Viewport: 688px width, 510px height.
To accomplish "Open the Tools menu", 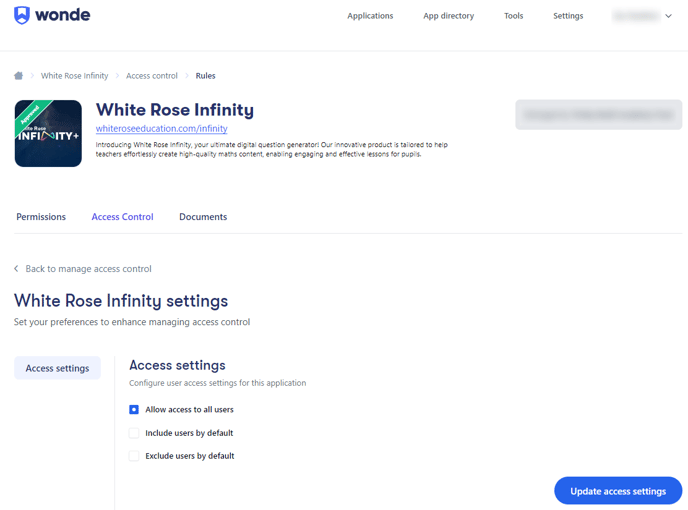I will tap(513, 16).
